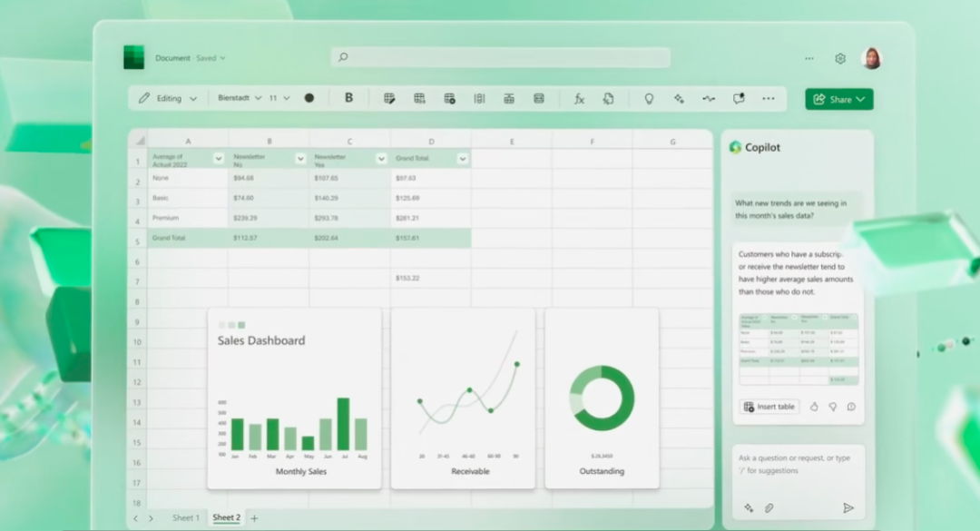
Task: Click the green Excel app logo
Action: click(133, 57)
